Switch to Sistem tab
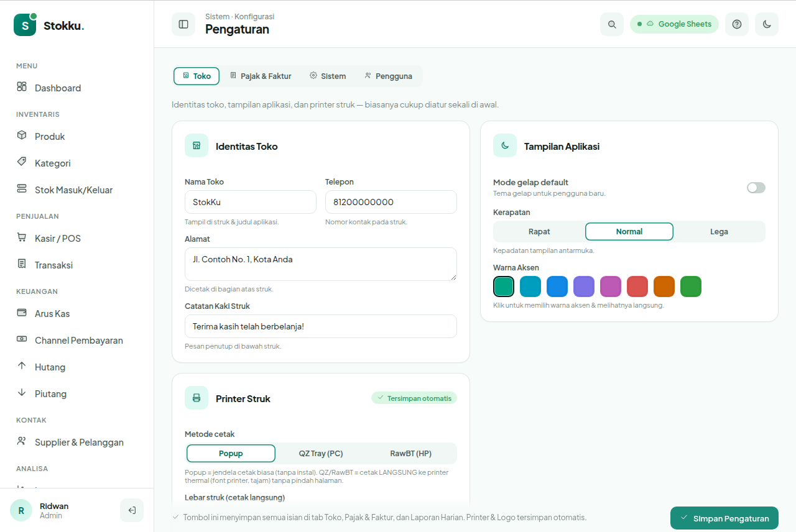The image size is (796, 532). 328,76
